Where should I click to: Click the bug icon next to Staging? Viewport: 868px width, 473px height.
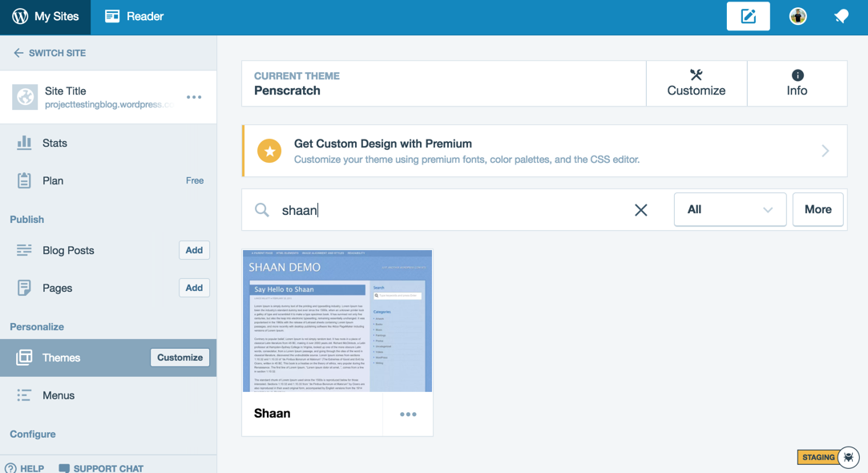click(x=849, y=458)
